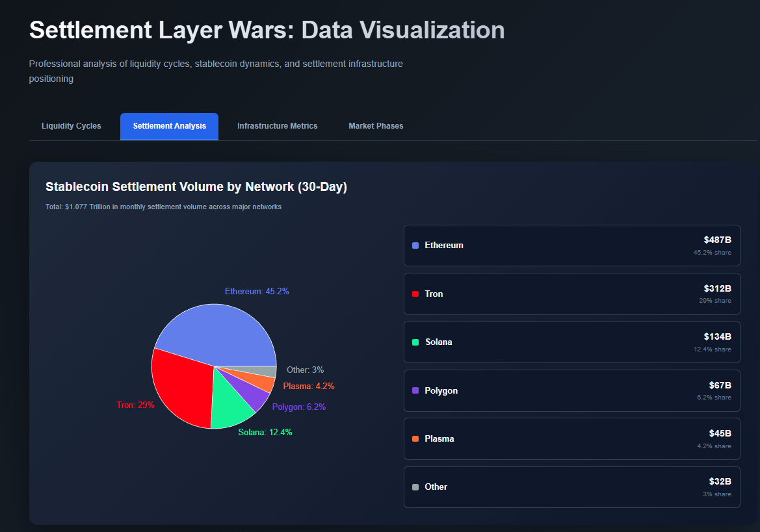The width and height of the screenshot is (760, 532).
Task: Click the 'Plasma: 4.2%' chart label
Action: [309, 386]
